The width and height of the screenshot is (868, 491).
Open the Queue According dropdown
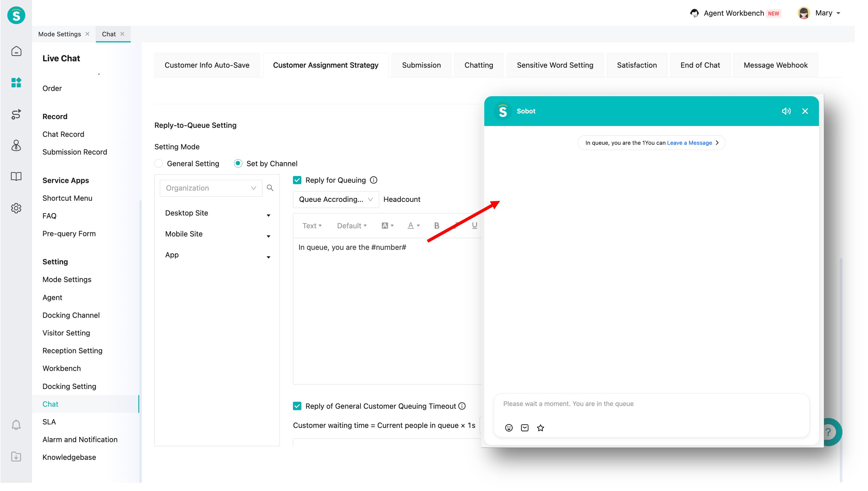click(336, 199)
